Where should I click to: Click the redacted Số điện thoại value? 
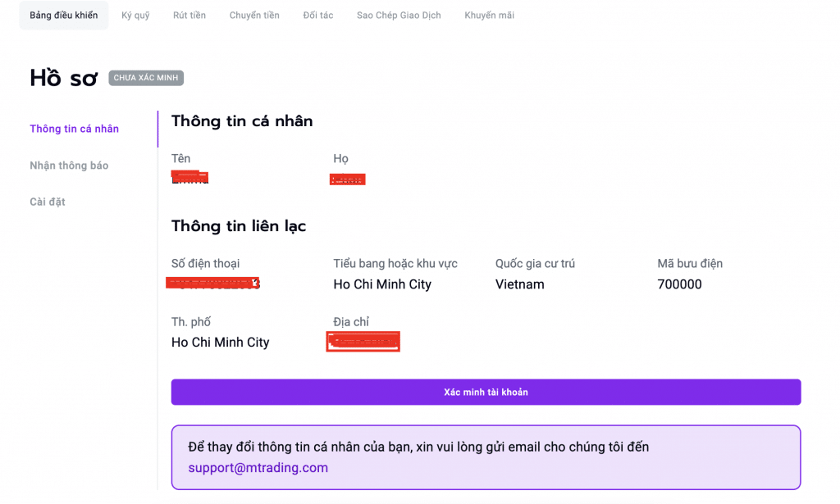(215, 284)
